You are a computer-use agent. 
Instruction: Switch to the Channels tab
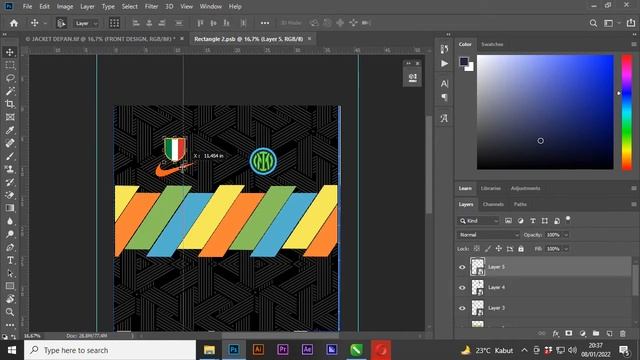click(493, 204)
